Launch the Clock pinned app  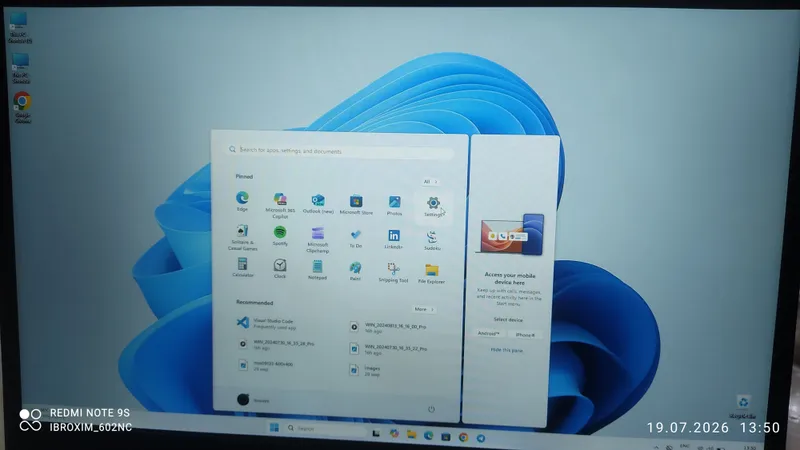(x=280, y=268)
